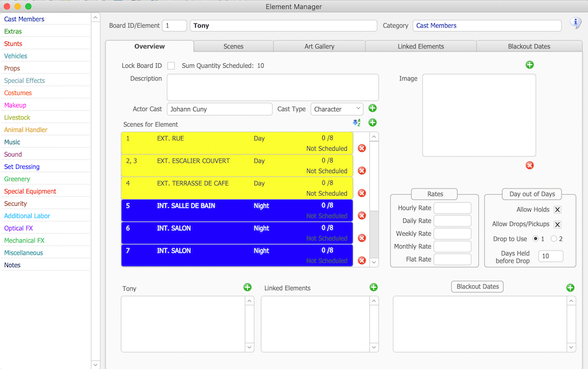
Task: Click green plus icon above Image box
Action: (529, 65)
